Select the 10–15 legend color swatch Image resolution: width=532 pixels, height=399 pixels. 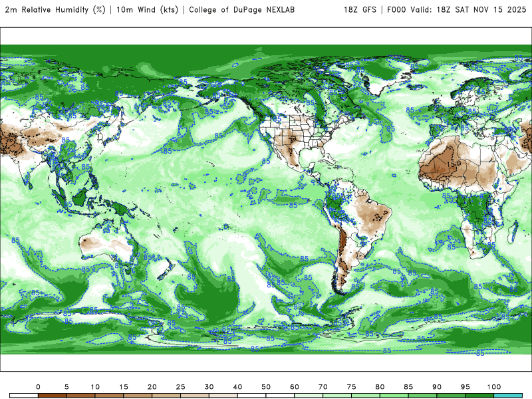[x=109, y=396]
